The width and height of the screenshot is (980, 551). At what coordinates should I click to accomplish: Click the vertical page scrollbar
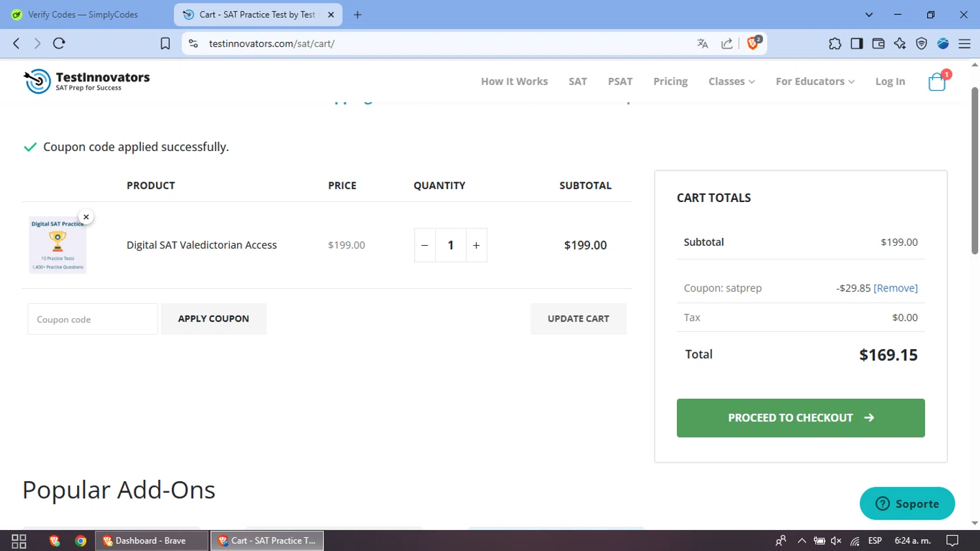click(975, 170)
